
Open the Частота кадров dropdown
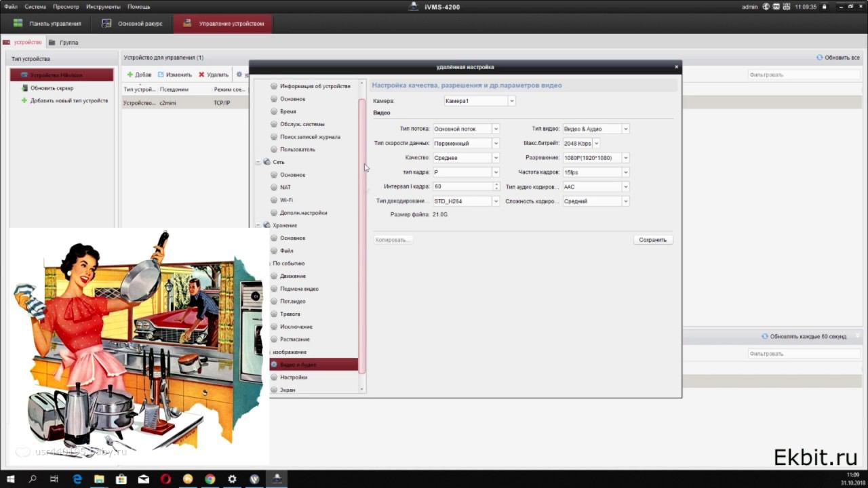click(x=596, y=172)
